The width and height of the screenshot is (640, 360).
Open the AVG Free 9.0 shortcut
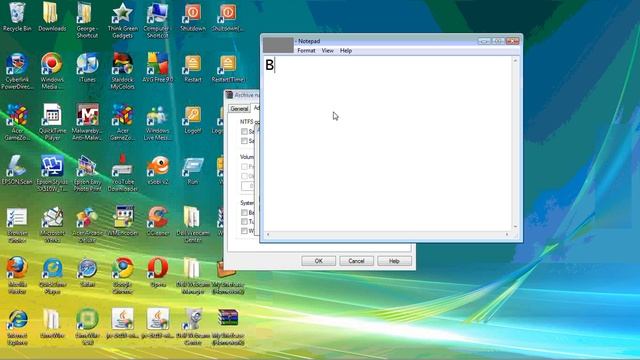click(158, 68)
